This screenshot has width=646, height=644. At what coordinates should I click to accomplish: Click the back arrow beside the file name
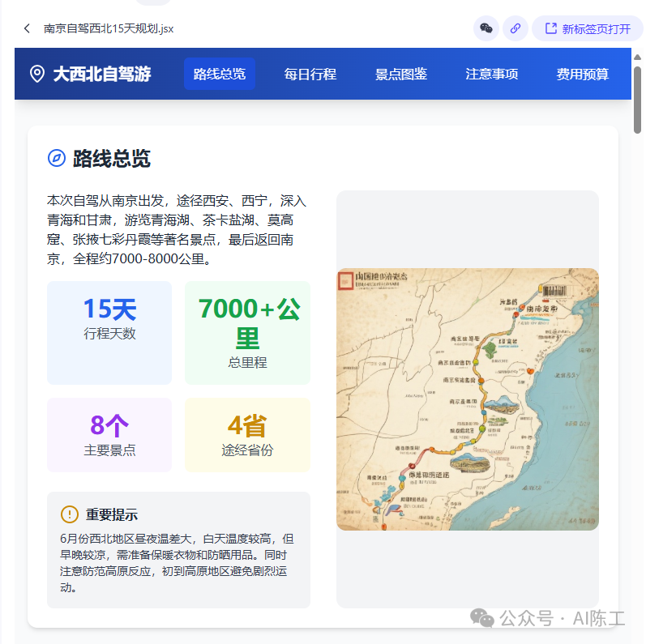pos(27,28)
